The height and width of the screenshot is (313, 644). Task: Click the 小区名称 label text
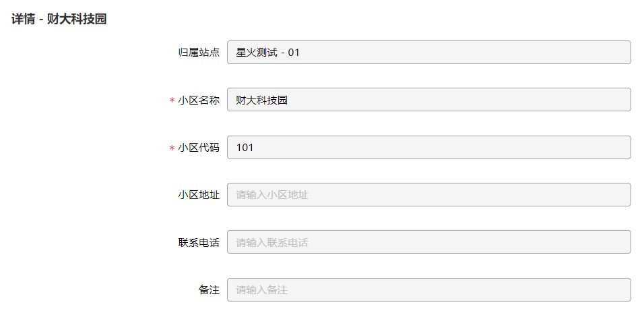click(x=199, y=100)
